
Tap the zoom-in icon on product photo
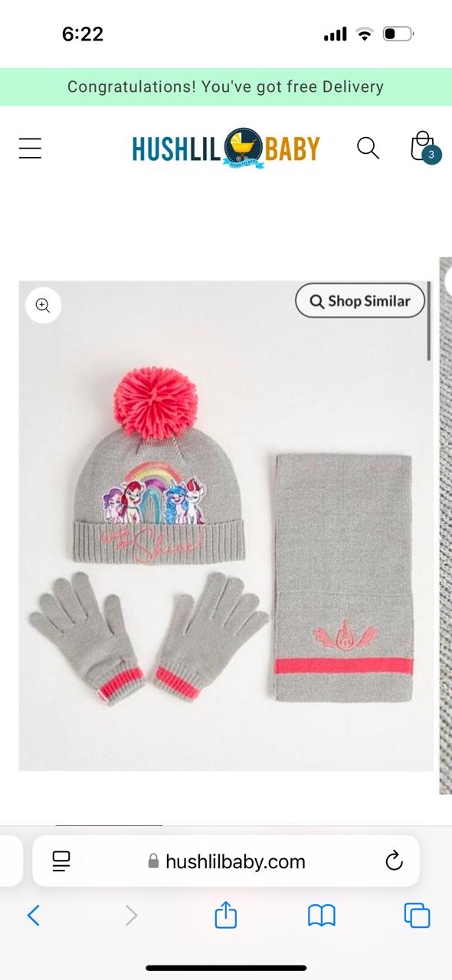(x=43, y=305)
